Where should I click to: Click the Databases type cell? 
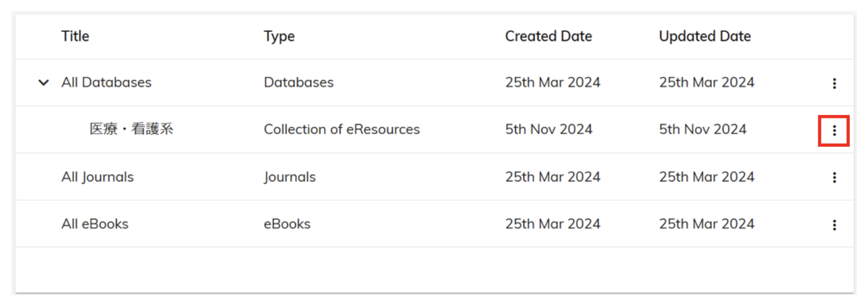(x=299, y=82)
